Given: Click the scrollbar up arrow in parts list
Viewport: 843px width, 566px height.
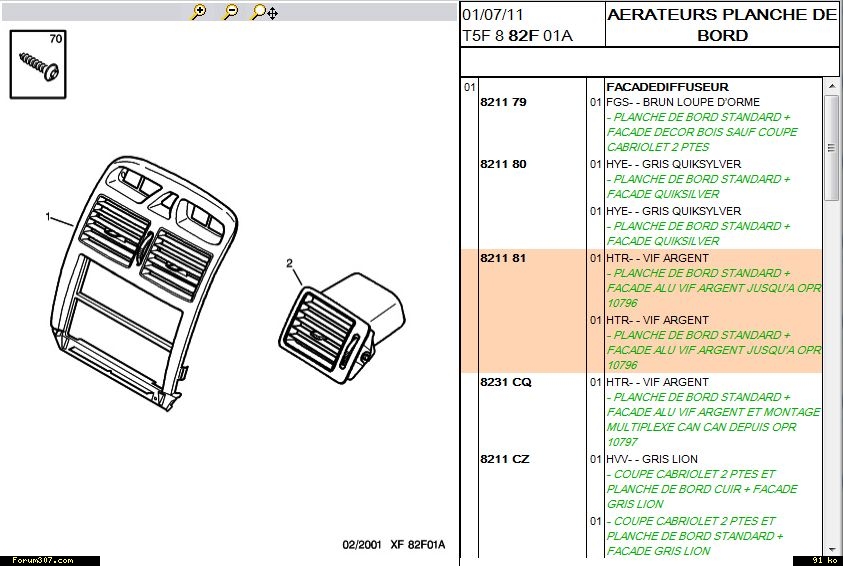Looking at the screenshot, I should click(831, 87).
